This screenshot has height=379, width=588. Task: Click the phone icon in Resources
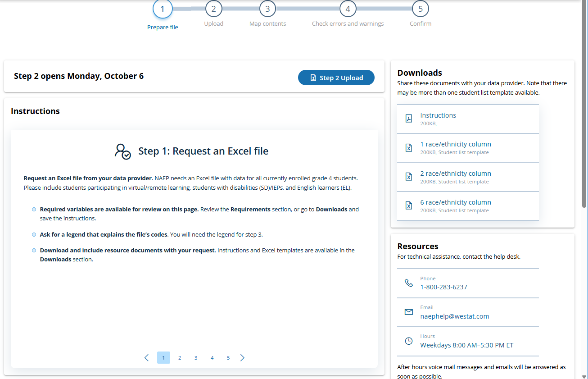point(409,283)
